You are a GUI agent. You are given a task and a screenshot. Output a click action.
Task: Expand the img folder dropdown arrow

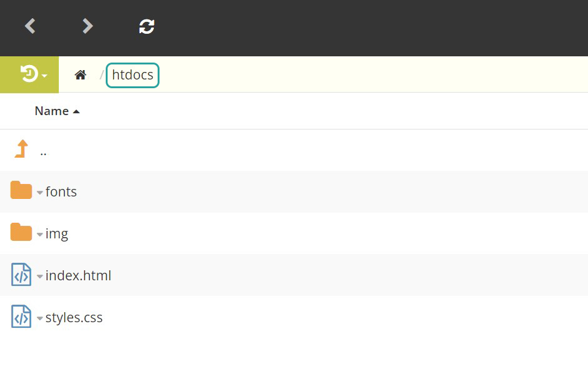tap(40, 235)
